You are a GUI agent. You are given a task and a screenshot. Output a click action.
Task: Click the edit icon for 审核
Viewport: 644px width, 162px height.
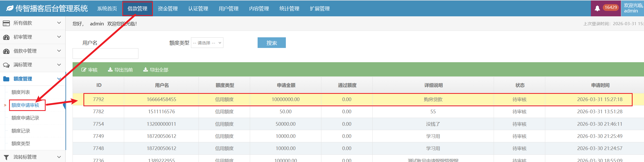[84, 70]
